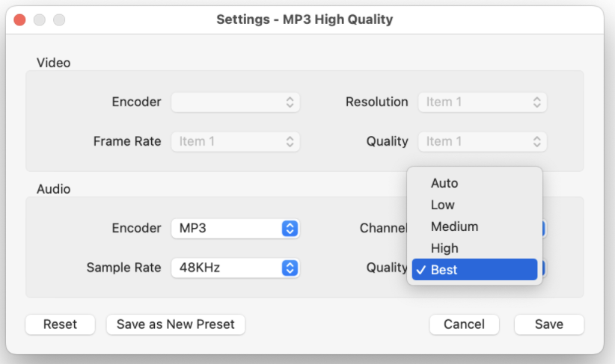Click Save as New Preset
Screen dimensions: 615x364
pyautogui.click(x=176, y=324)
